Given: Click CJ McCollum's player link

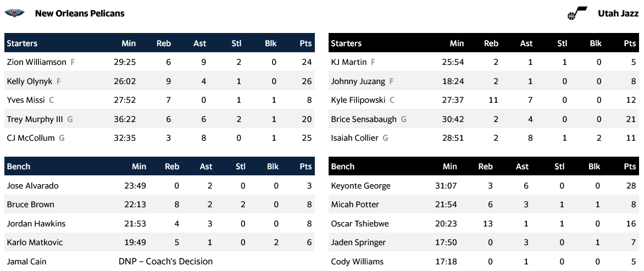Looking at the screenshot, I should 31,138.
